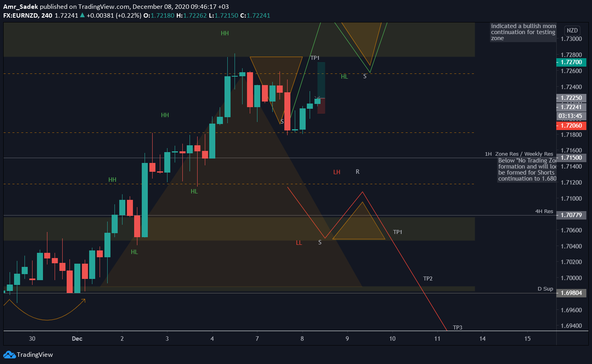The width and height of the screenshot is (592, 364).
Task: Select the 1.69804 price level label
Action: tap(571, 293)
